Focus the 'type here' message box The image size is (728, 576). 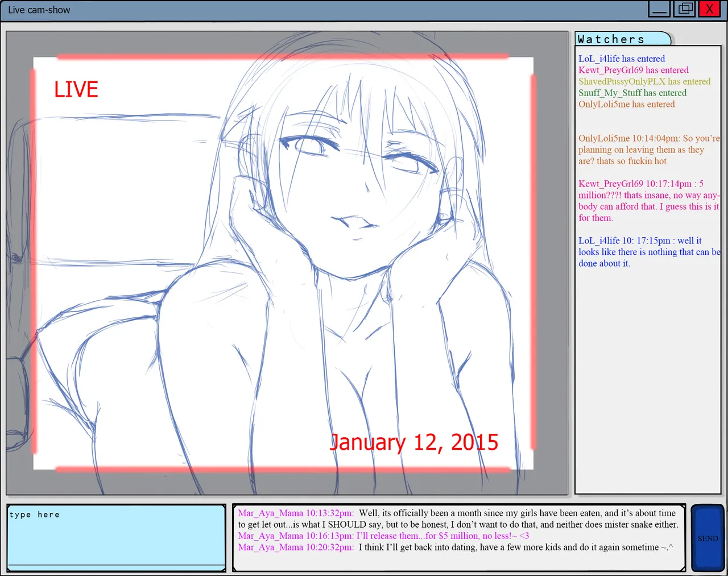117,537
